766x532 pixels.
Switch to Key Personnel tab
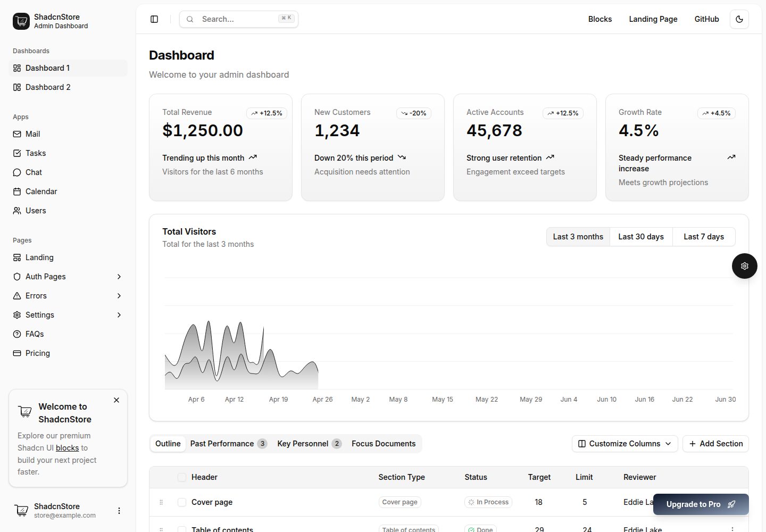pos(309,444)
